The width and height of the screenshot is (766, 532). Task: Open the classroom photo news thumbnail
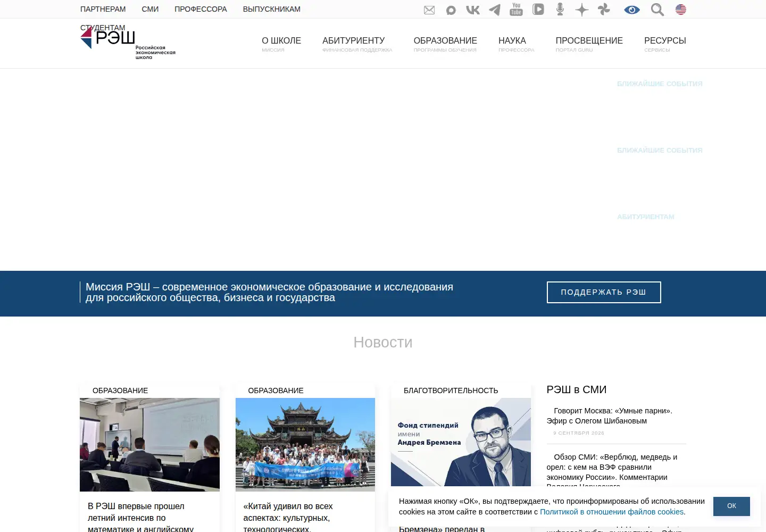[149, 445]
